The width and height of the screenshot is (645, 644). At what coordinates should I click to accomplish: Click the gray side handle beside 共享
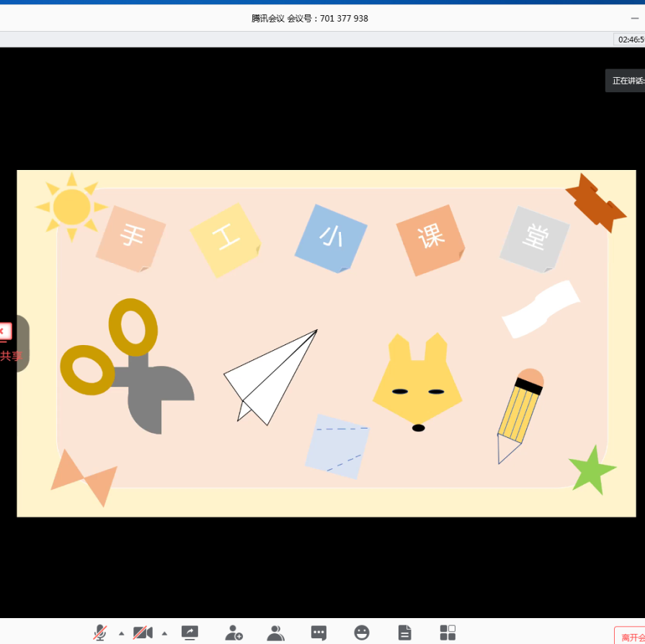[x=23, y=343]
